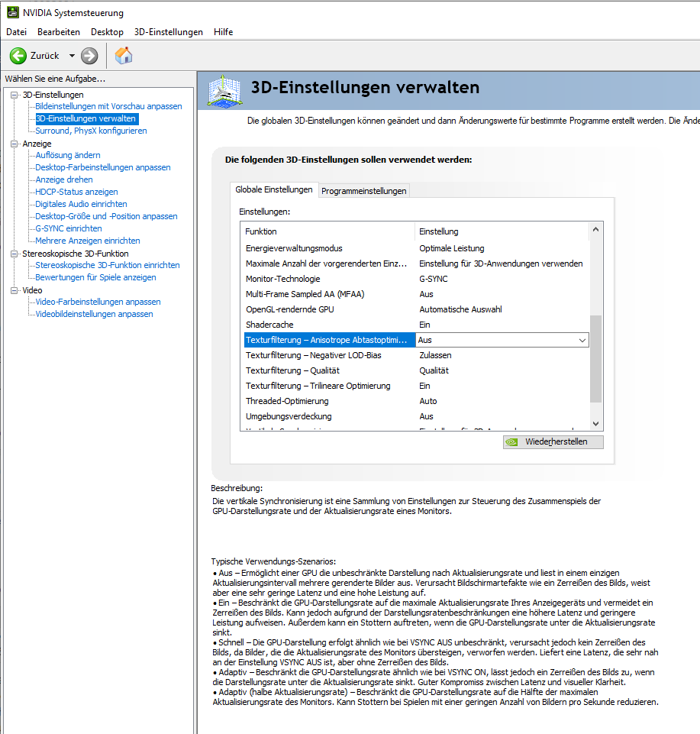The image size is (700, 734).
Task: Open Digitales Audio einrichten
Action: 82,204
